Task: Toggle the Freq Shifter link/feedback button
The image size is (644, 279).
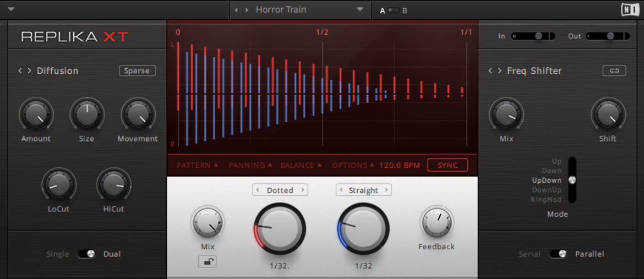Action: (614, 70)
